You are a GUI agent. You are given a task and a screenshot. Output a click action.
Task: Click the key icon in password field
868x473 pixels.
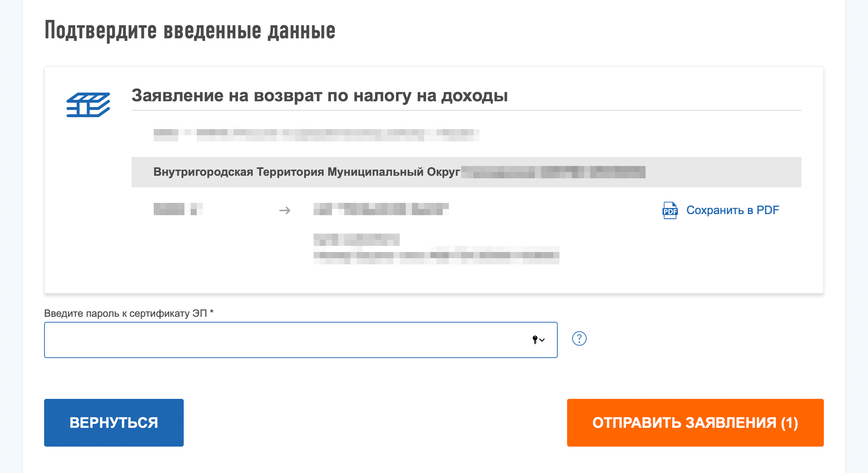coord(535,340)
